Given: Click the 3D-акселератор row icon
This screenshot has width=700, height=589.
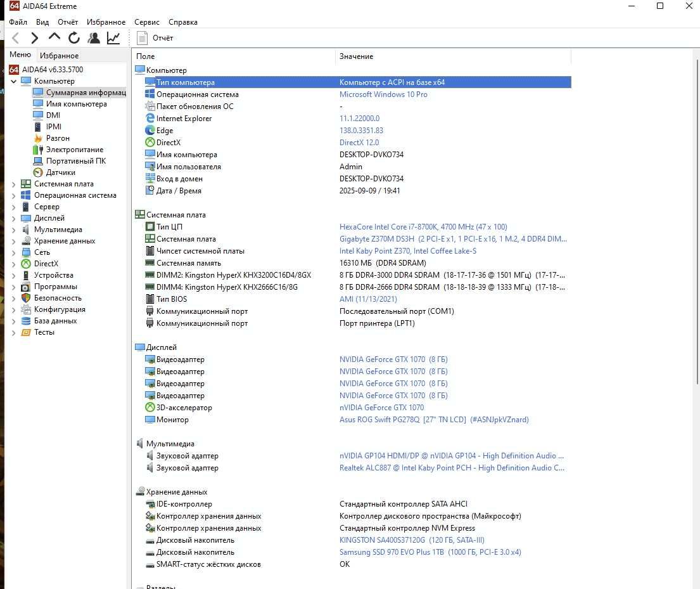Looking at the screenshot, I should pyautogui.click(x=150, y=407).
